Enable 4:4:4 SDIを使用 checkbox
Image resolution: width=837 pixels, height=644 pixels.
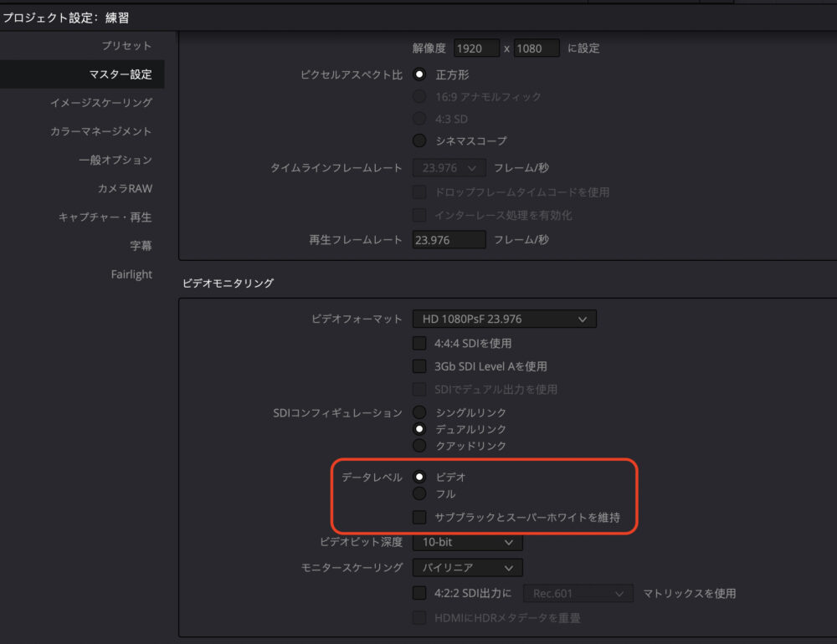(420, 343)
